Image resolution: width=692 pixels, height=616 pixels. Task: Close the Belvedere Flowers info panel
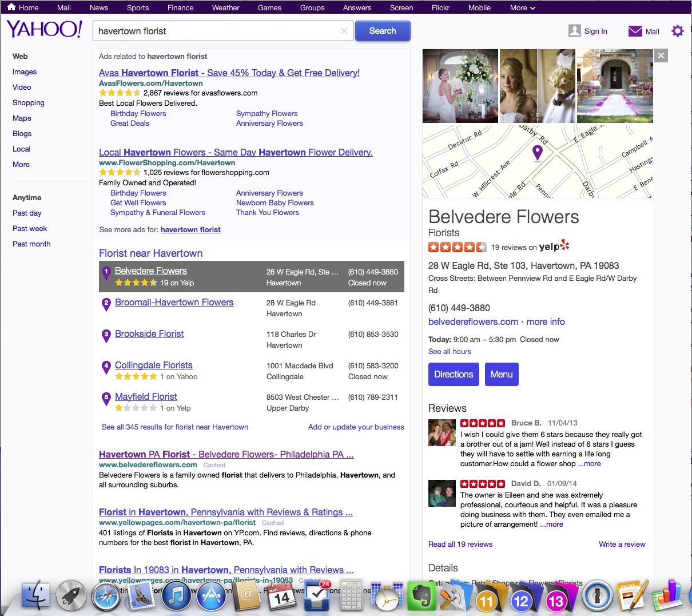[661, 55]
